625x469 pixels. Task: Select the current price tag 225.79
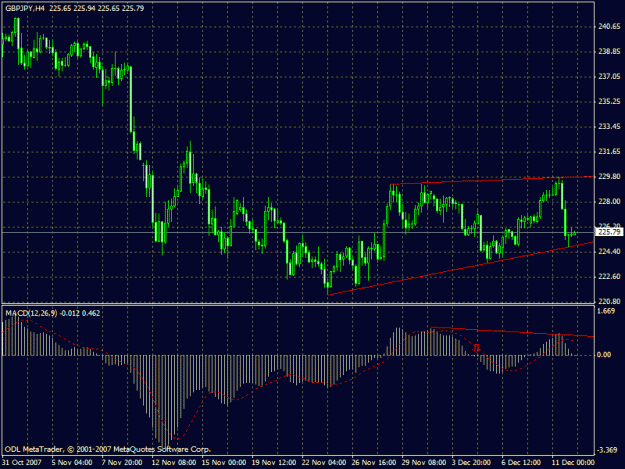609,232
